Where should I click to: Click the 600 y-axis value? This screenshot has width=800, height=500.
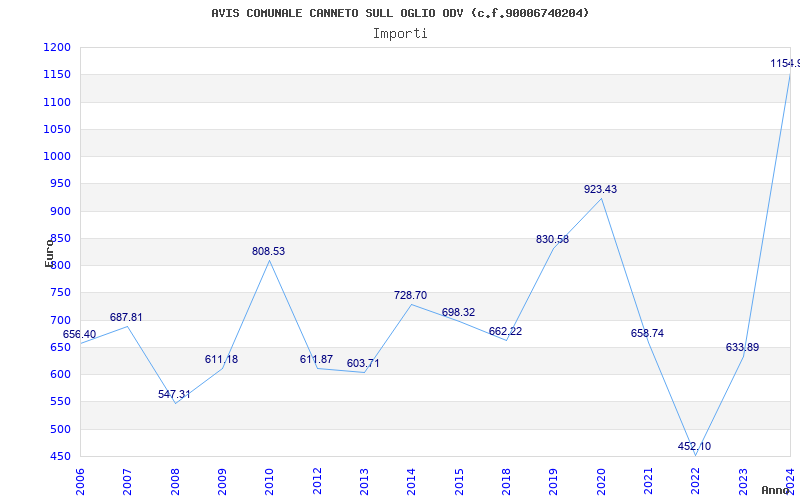pos(61,374)
